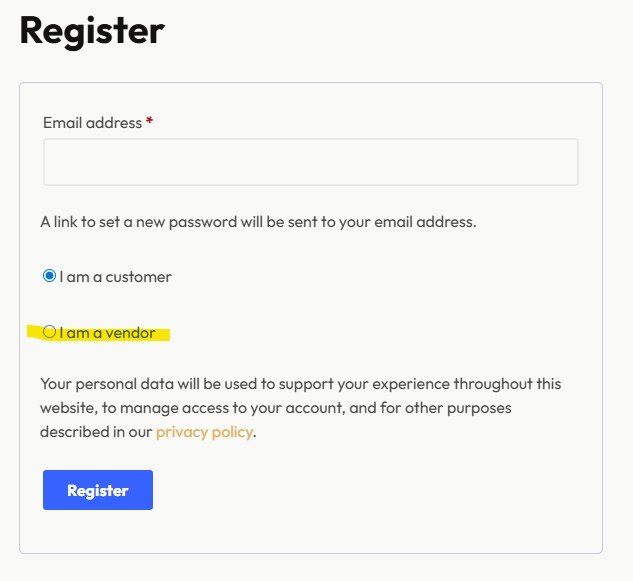Click the password link notice text

258,221
